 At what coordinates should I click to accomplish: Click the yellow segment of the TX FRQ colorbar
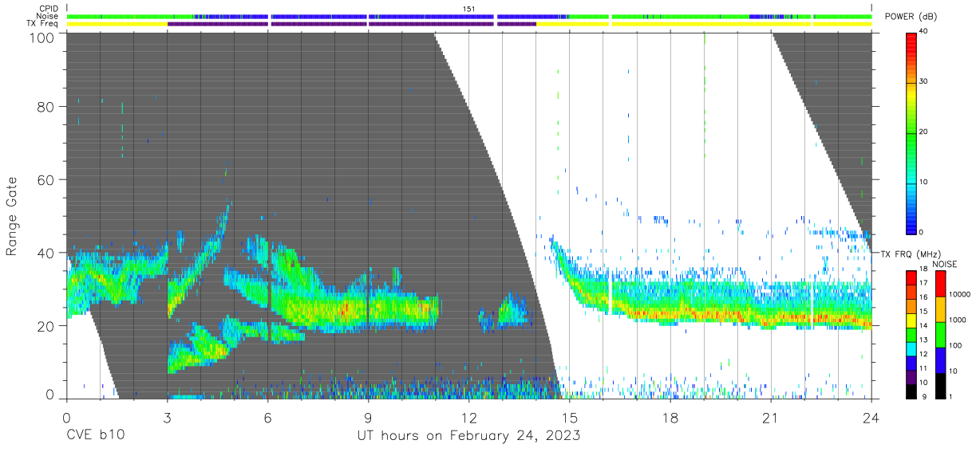(x=912, y=319)
